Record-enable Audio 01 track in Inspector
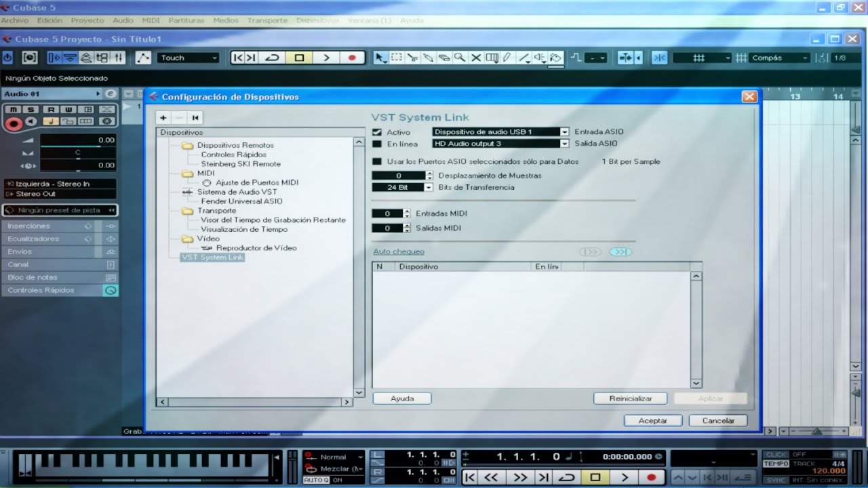This screenshot has height=488, width=868. (x=13, y=123)
